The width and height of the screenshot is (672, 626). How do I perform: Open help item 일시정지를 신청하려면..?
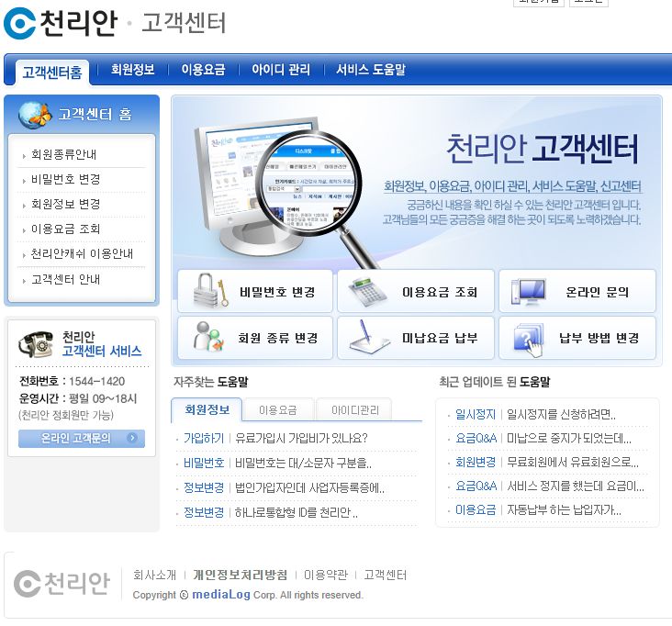pos(561,414)
